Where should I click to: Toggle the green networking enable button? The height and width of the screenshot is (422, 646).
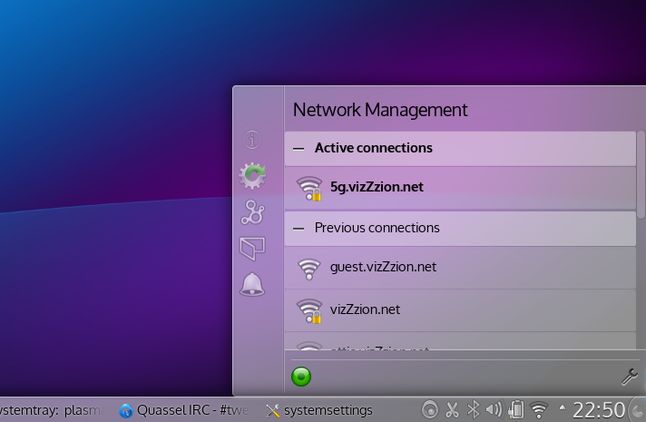[x=301, y=376]
